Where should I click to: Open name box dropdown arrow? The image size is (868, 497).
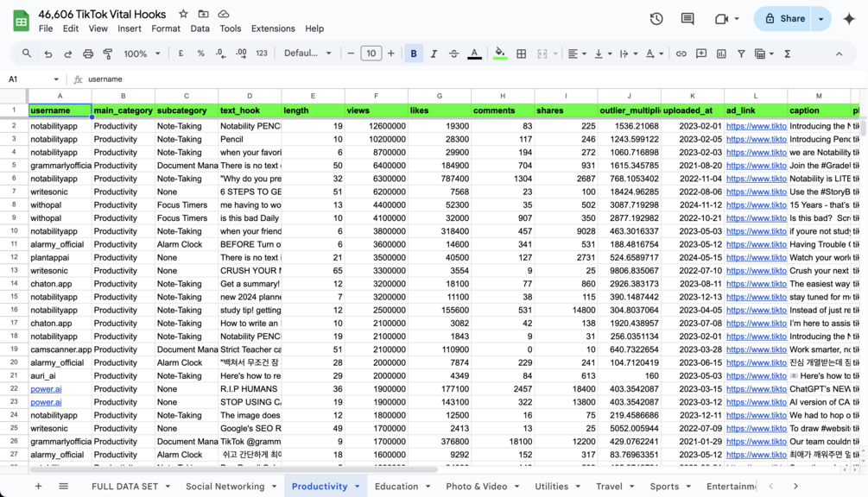click(x=56, y=79)
